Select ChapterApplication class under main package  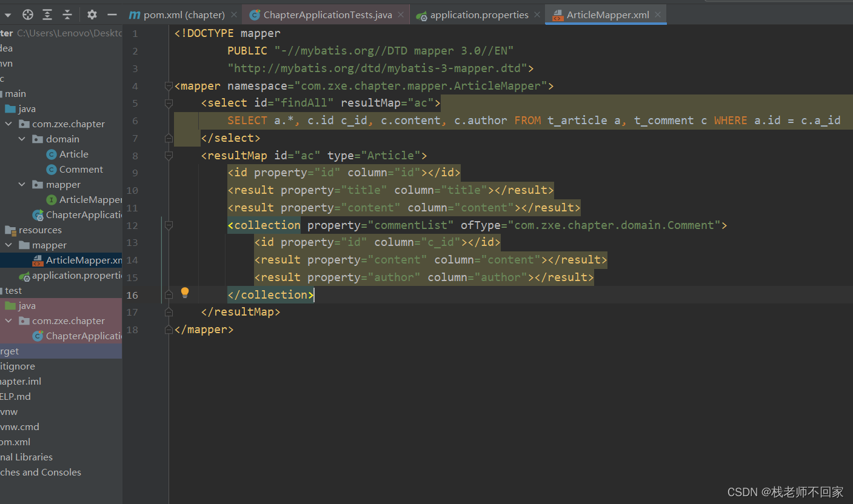click(x=84, y=215)
